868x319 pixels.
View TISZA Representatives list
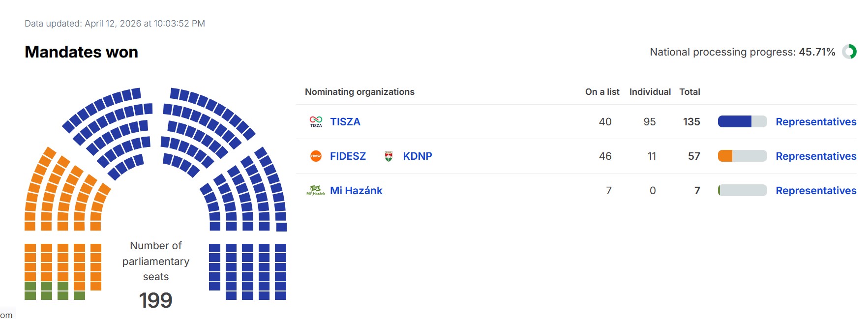pyautogui.click(x=816, y=122)
